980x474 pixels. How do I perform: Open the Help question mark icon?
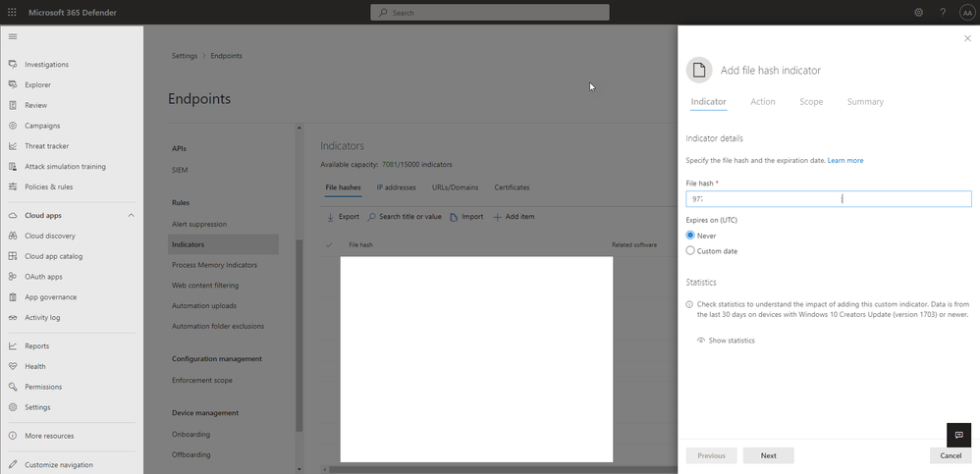click(x=943, y=13)
